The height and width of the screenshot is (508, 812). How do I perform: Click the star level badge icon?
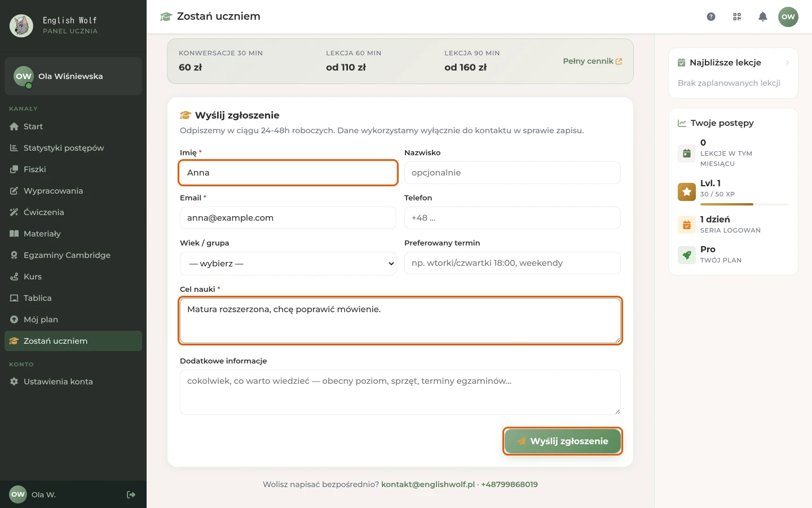pos(687,192)
